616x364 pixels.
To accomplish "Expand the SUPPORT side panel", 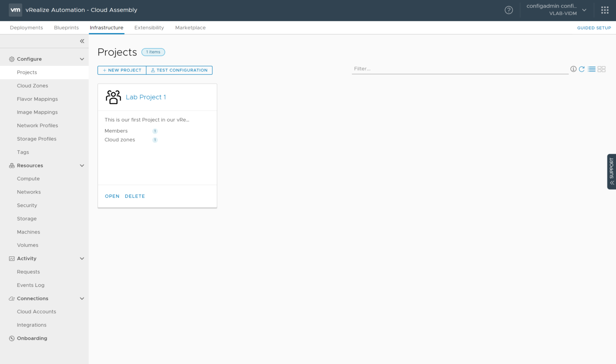I will 611,172.
